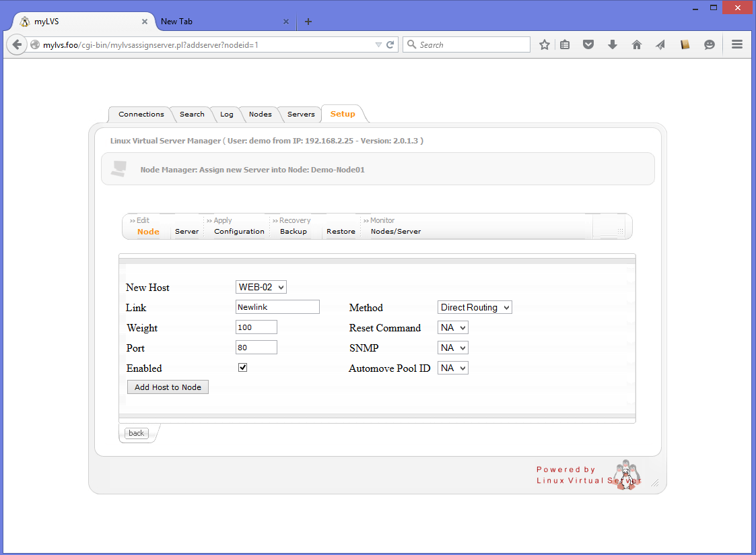Open Firefox hamburger menu
The width and height of the screenshot is (756, 555).
coord(736,44)
